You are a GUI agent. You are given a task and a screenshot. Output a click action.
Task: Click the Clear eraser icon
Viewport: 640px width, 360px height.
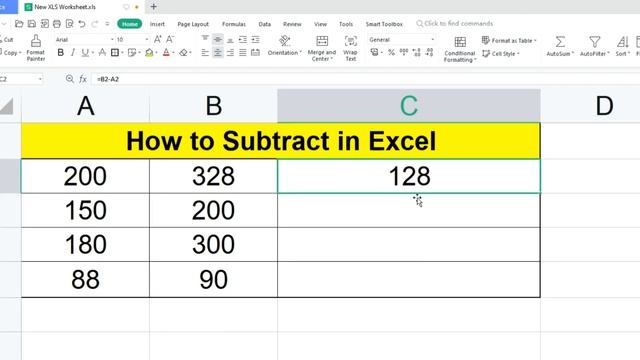coord(184,53)
